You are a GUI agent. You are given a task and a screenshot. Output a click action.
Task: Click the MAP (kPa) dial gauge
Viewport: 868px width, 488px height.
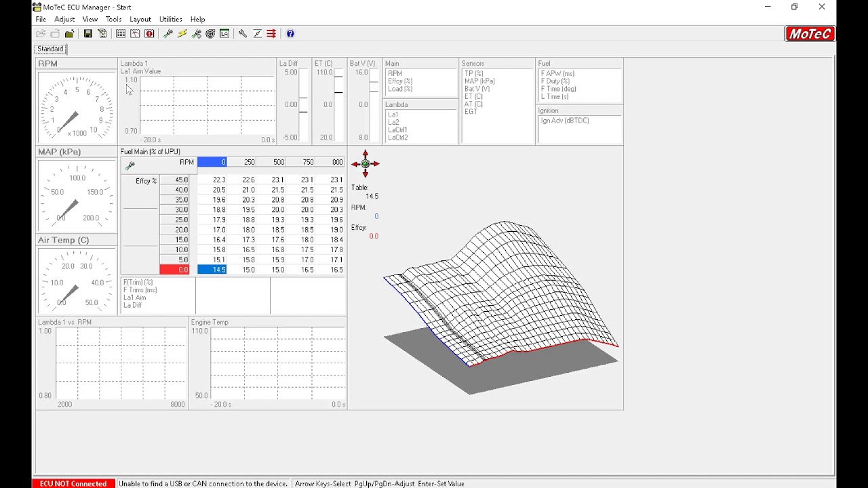point(77,196)
